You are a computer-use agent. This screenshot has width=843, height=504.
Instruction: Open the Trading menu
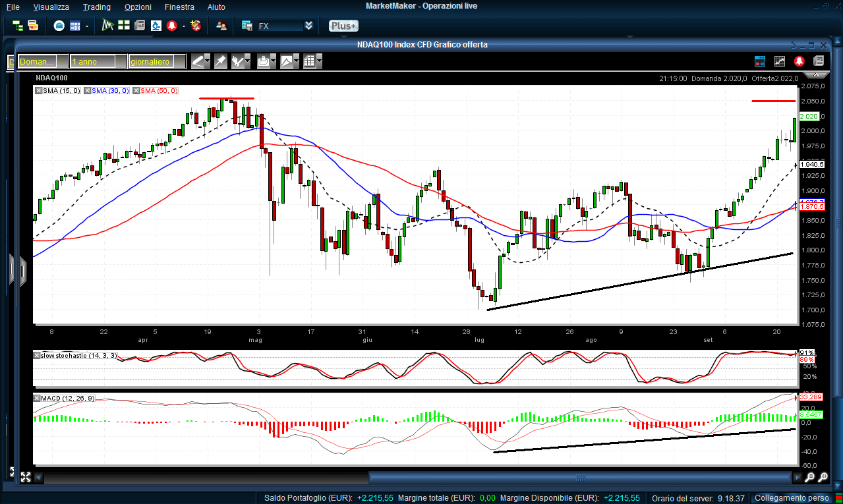click(x=96, y=7)
